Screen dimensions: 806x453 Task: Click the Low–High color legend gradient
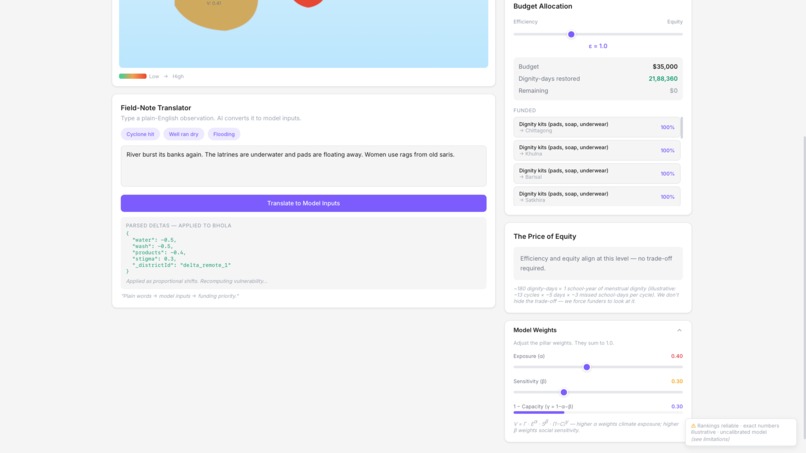click(133, 76)
